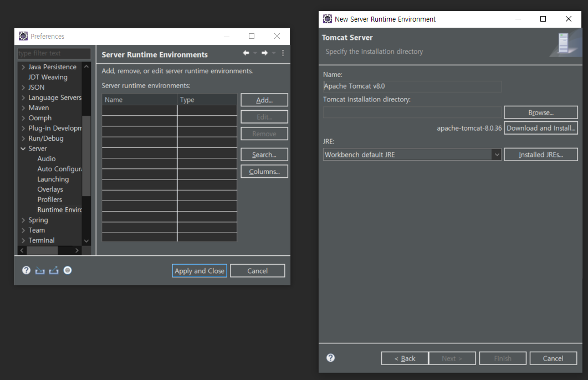The width and height of the screenshot is (588, 380).
Task: Click the back arrow in Preferences header
Action: coord(246,53)
